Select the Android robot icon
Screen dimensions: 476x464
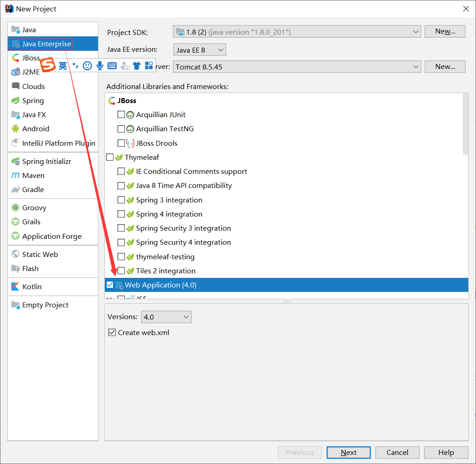point(15,129)
